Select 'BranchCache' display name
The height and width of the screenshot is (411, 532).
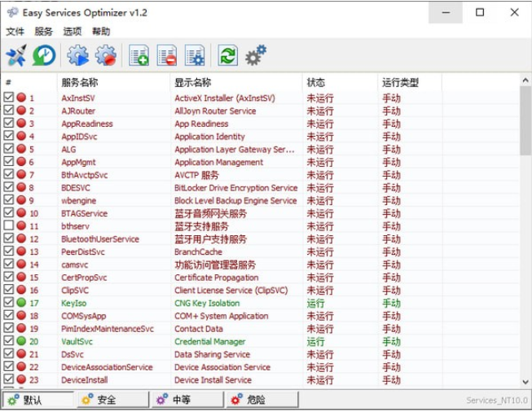click(198, 252)
